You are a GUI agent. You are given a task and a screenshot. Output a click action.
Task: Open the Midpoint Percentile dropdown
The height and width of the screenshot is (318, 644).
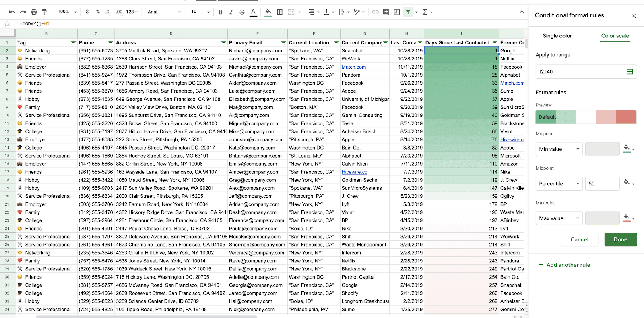click(x=559, y=184)
